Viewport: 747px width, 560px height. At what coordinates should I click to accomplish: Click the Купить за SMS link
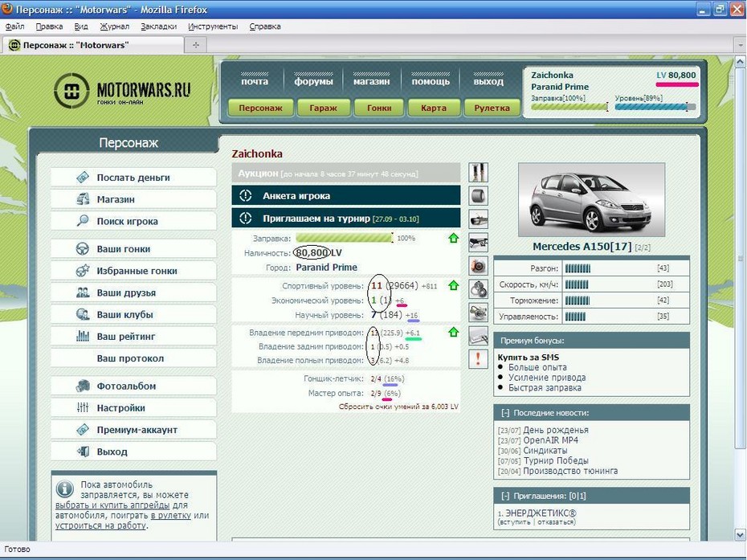[x=529, y=357]
